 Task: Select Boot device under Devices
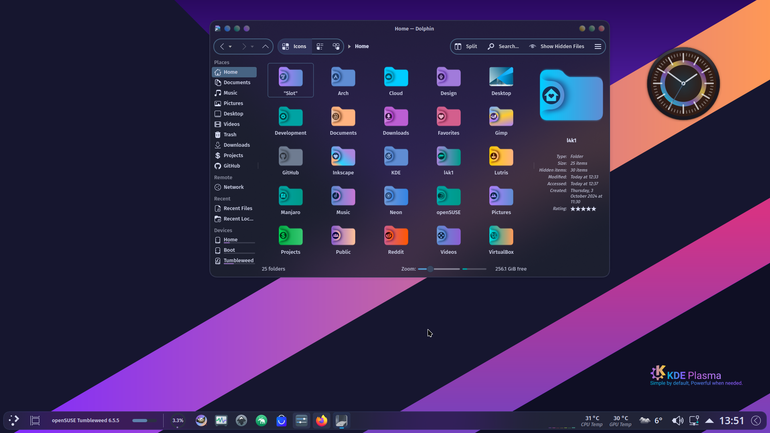point(234,250)
